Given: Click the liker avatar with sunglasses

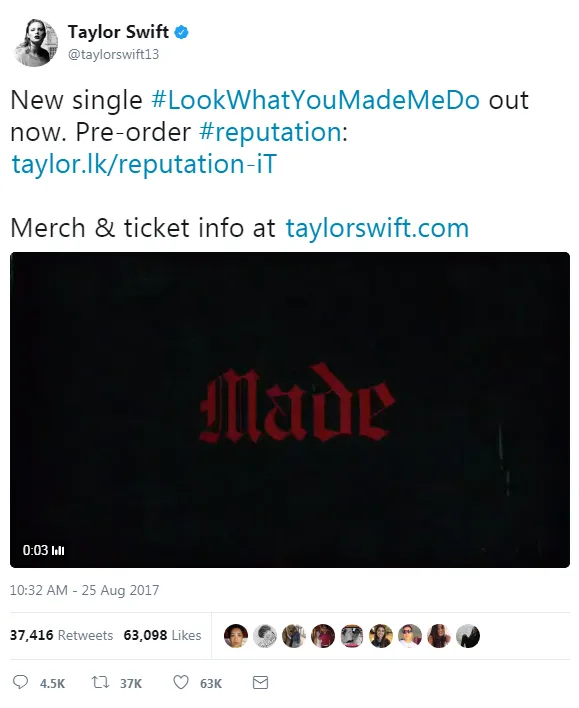Looking at the screenshot, I should [410, 636].
